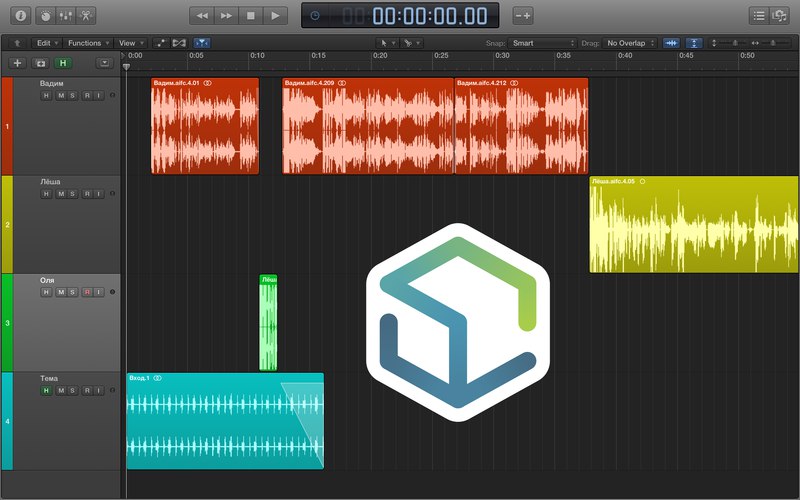Click the 00:00:00.00 time display
This screenshot has height=500, width=800.
(x=430, y=16)
